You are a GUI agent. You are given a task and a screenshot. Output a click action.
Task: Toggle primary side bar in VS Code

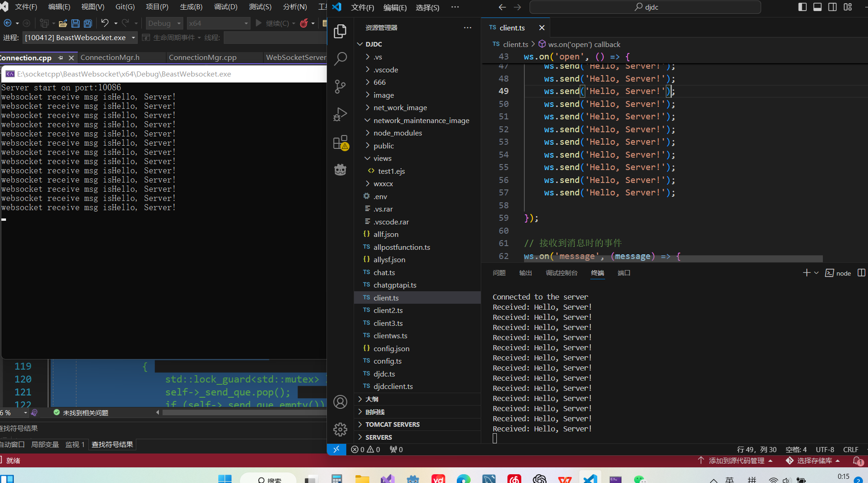tap(803, 7)
